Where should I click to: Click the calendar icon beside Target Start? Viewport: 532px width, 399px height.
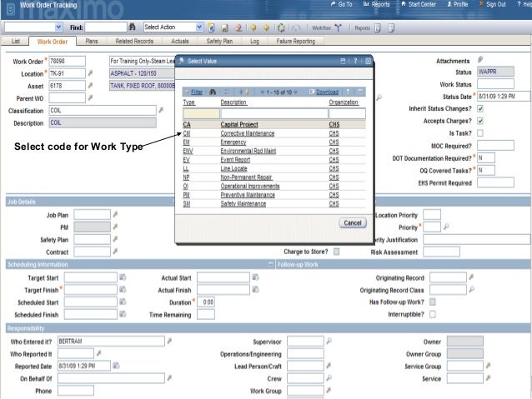click(x=122, y=277)
